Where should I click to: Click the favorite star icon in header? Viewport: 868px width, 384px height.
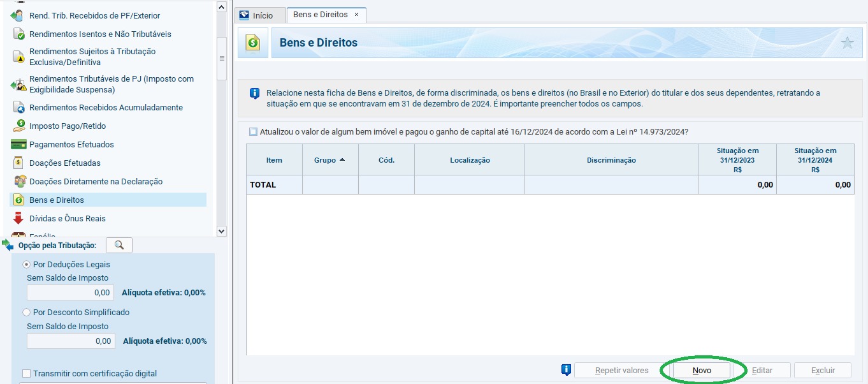[x=847, y=43]
